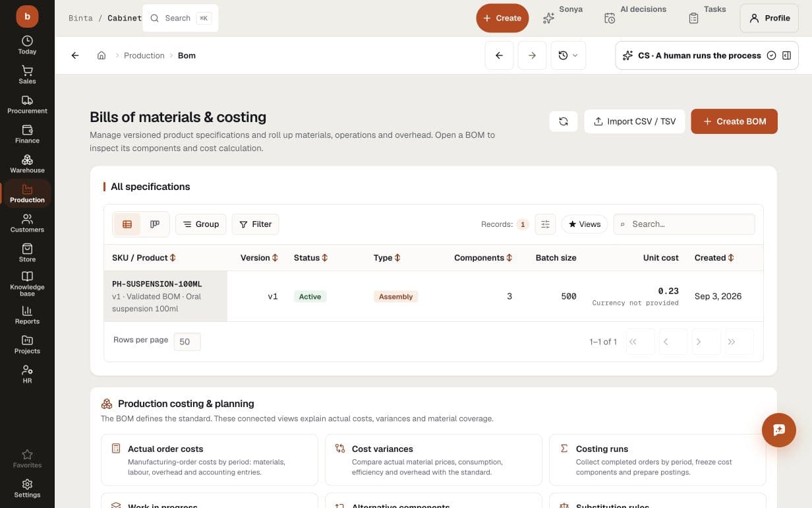The image size is (812, 508).
Task: Open the Group dropdown
Action: [x=200, y=224]
